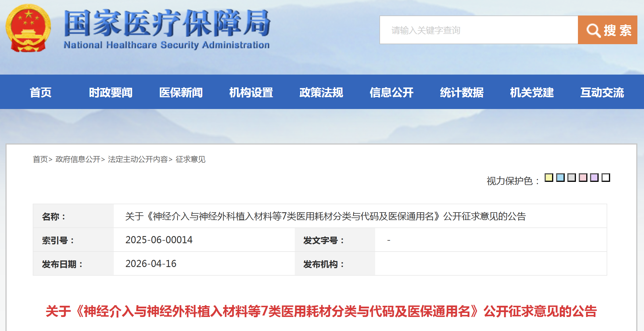Open the 机关党建 menu item
The width and height of the screenshot is (644, 331).
[x=532, y=92]
